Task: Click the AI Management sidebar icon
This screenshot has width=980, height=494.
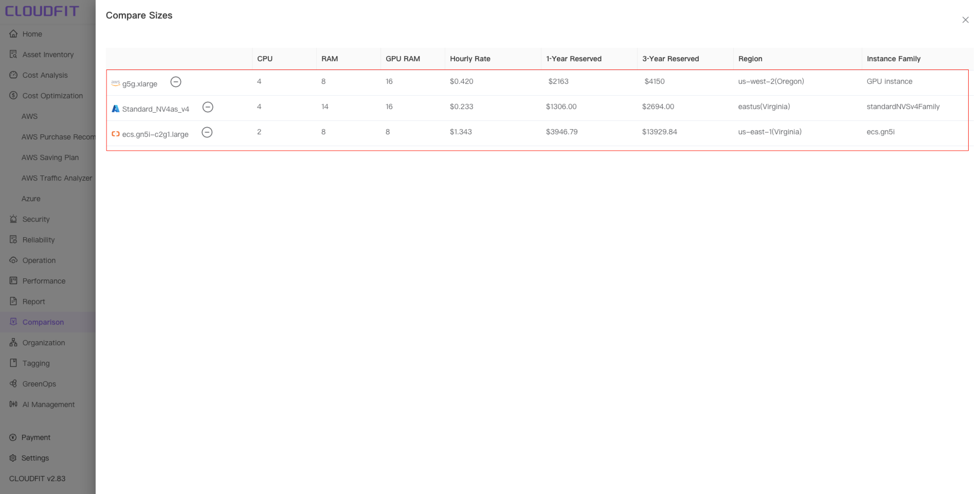Action: [x=13, y=404]
